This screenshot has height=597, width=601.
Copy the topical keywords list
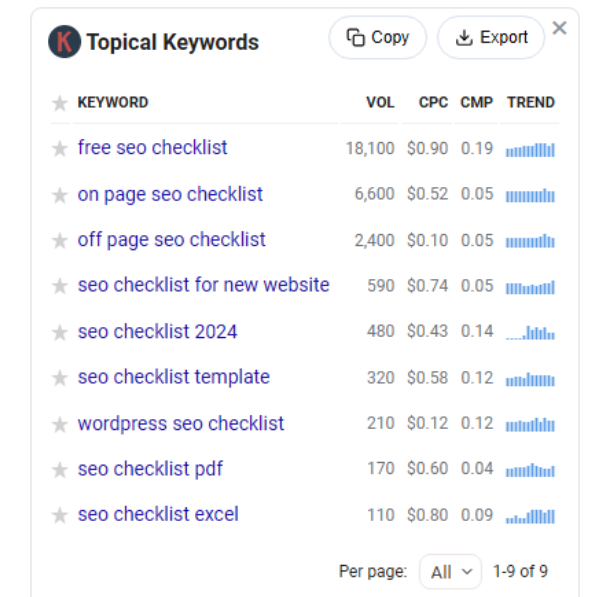pyautogui.click(x=378, y=38)
